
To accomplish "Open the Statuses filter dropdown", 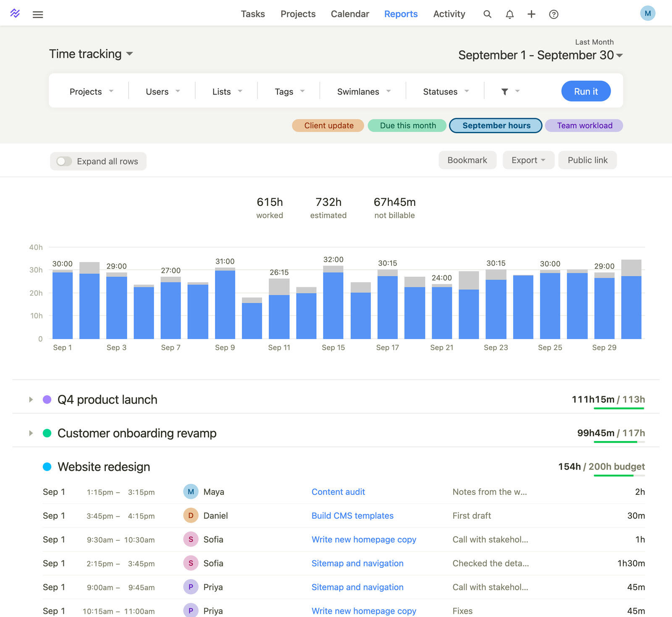I will click(x=446, y=92).
